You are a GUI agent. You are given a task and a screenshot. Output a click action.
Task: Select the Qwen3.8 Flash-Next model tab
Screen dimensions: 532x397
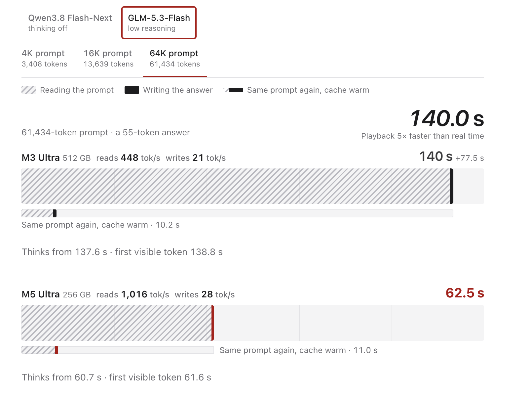[x=70, y=23]
